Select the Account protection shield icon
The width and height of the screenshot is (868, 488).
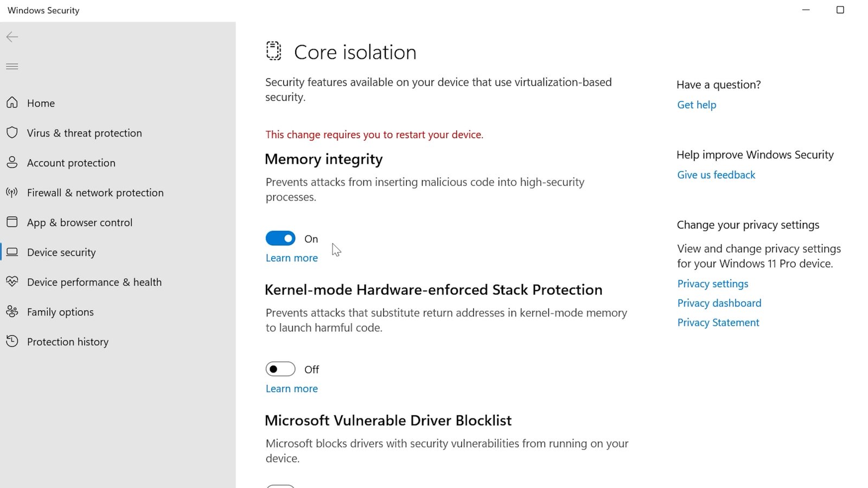coord(12,162)
